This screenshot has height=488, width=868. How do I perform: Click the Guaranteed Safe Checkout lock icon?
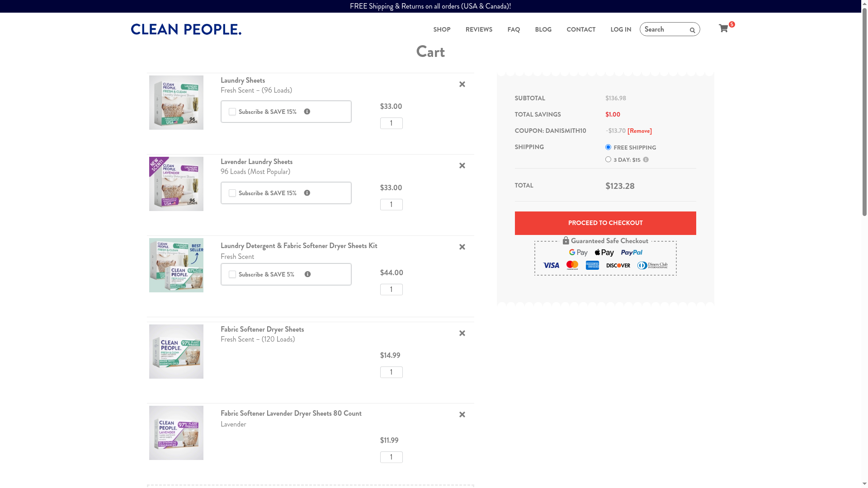[x=566, y=240]
